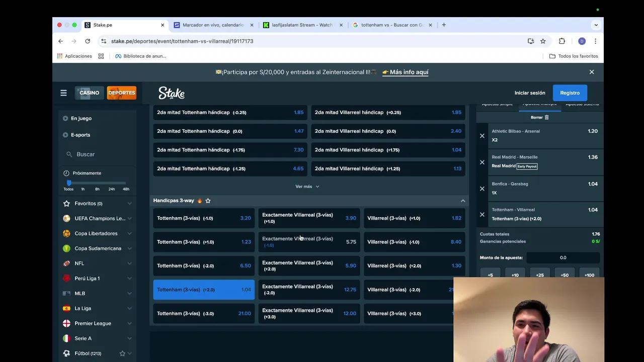Add +5 to the bet amount
The width and height of the screenshot is (644, 362).
click(491, 275)
